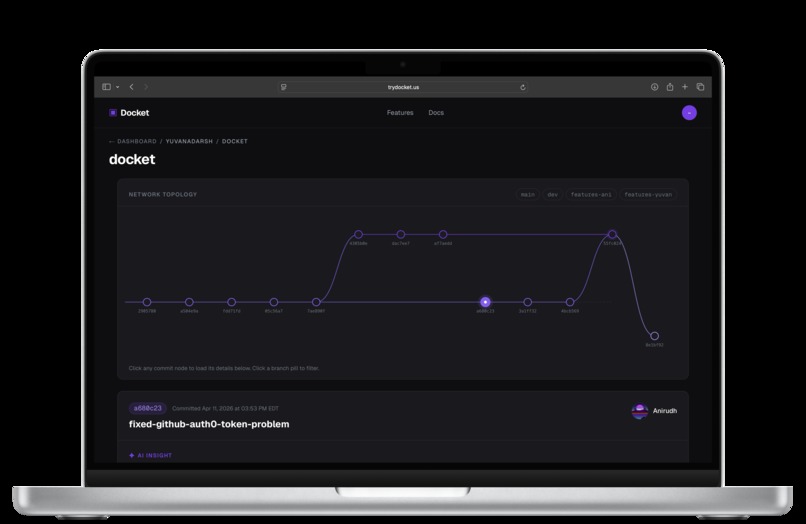Click the YUVANADARSH breadcrumb
This screenshot has height=524, width=806.
pos(189,141)
